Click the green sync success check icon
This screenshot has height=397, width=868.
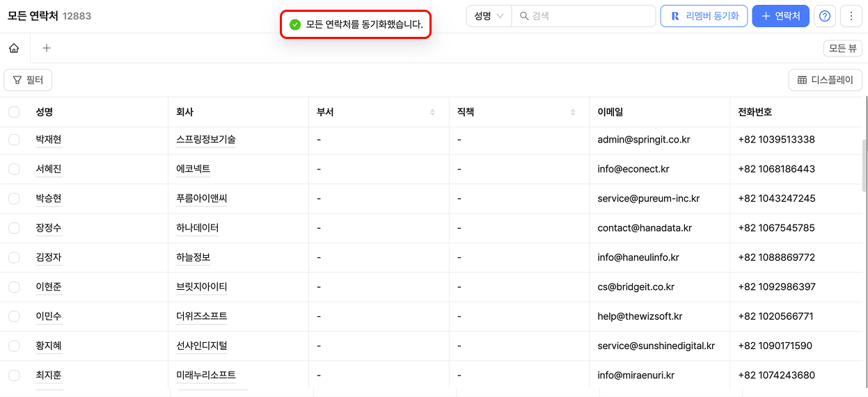pyautogui.click(x=295, y=24)
